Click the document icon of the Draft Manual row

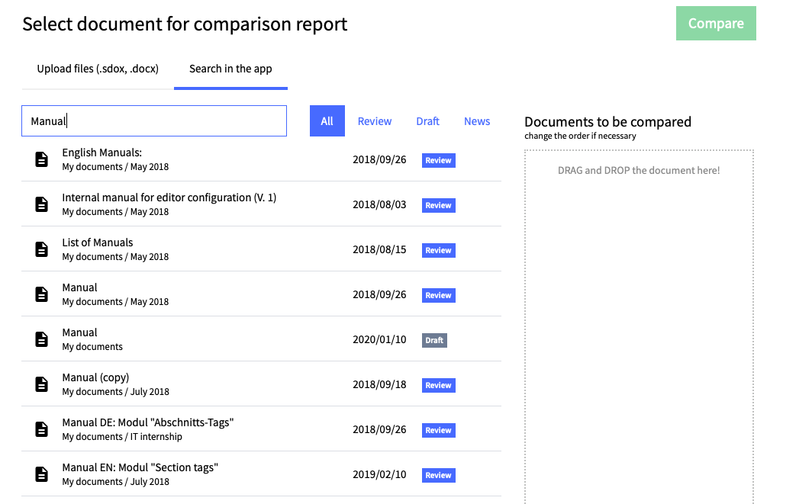41,339
